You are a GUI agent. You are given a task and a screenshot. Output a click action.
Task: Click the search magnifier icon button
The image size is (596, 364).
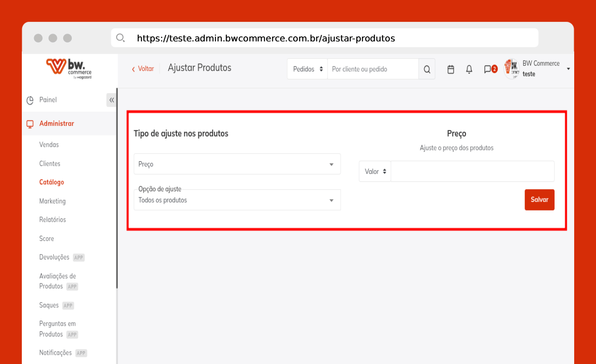click(427, 69)
